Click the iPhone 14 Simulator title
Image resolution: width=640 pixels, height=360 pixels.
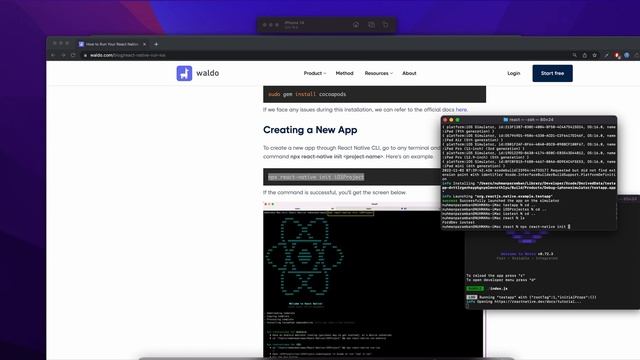click(294, 23)
